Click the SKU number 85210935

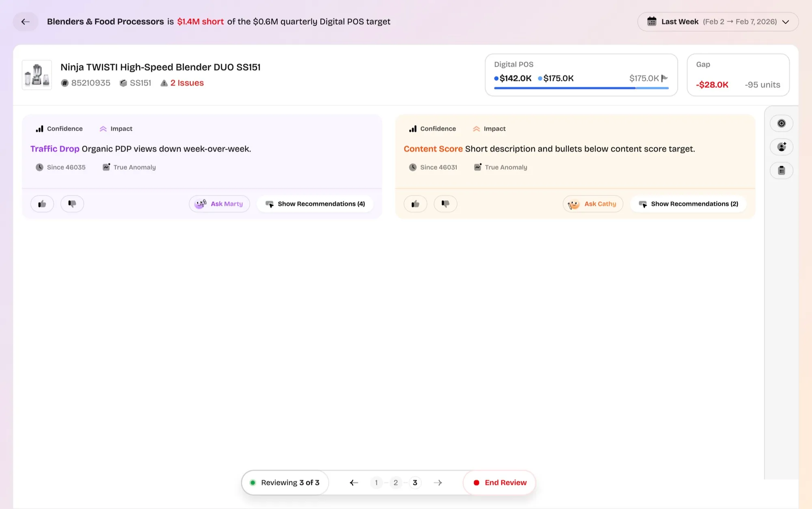point(91,83)
